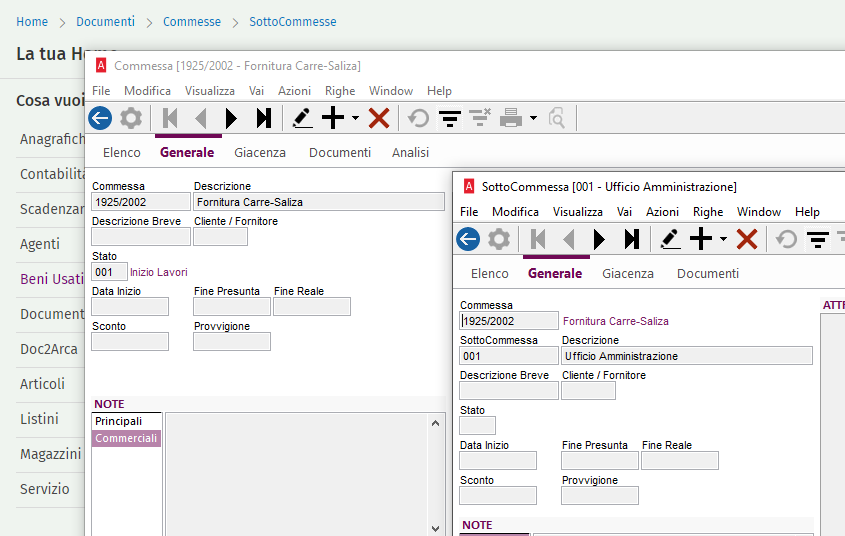The width and height of the screenshot is (845, 536).
Task: Click Sconto field in Commessa window
Action: [x=130, y=342]
